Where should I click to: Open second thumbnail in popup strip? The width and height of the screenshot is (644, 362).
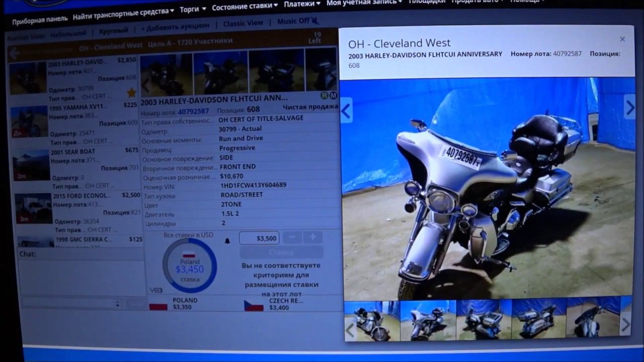click(x=428, y=320)
